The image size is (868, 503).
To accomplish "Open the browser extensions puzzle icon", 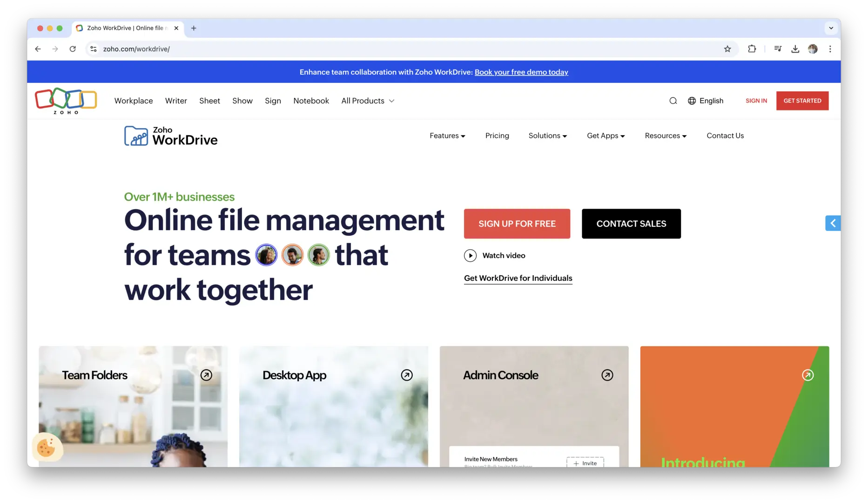I will tap(752, 49).
